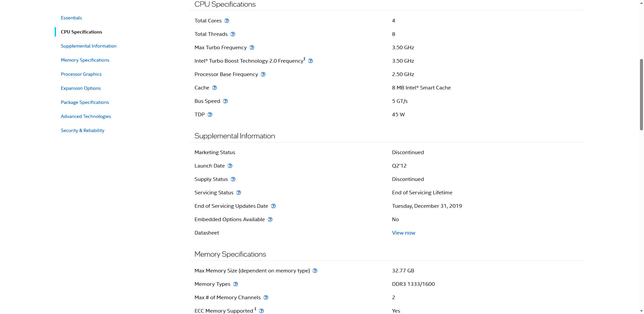Click the TDP question mark icon

(x=210, y=115)
